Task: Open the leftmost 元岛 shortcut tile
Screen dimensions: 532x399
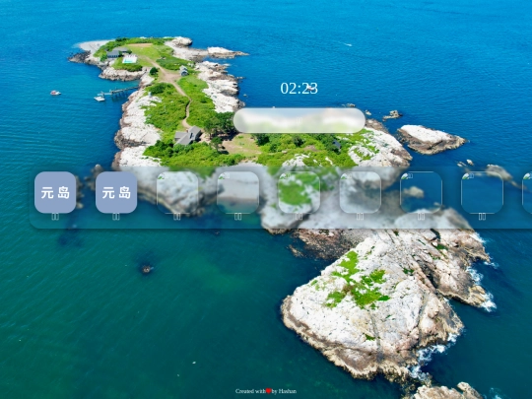Action: [x=55, y=192]
